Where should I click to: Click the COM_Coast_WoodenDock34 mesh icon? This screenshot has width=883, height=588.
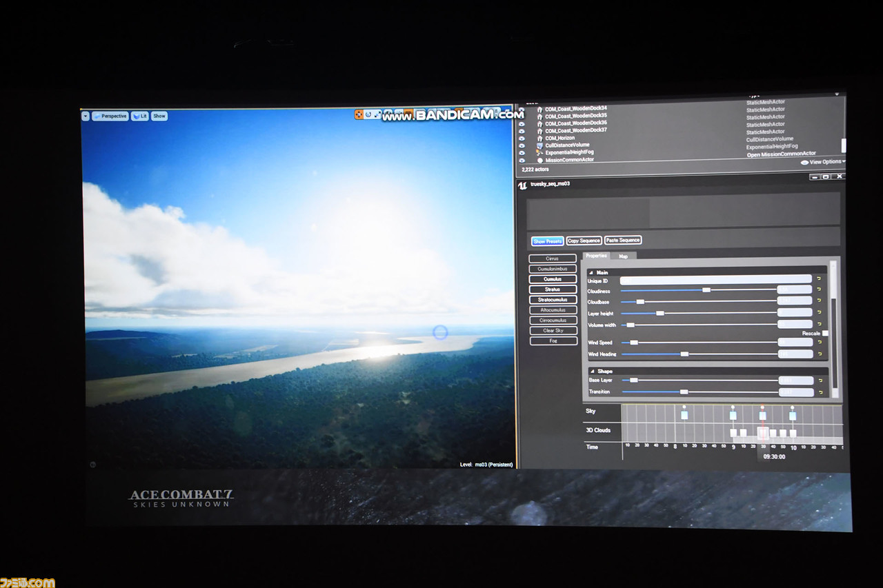coord(539,108)
